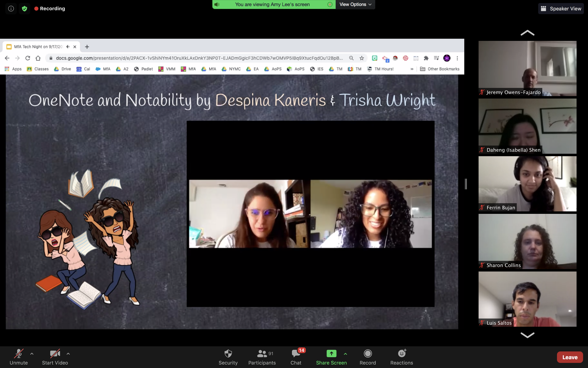Click the green encryption shield icon
The width and height of the screenshot is (588, 368).
(24, 9)
